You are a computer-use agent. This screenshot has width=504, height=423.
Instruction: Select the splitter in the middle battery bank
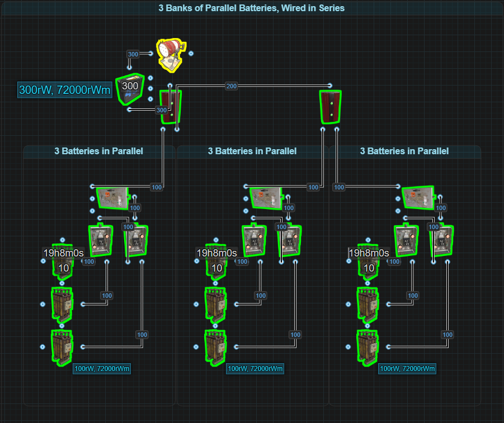[266, 198]
